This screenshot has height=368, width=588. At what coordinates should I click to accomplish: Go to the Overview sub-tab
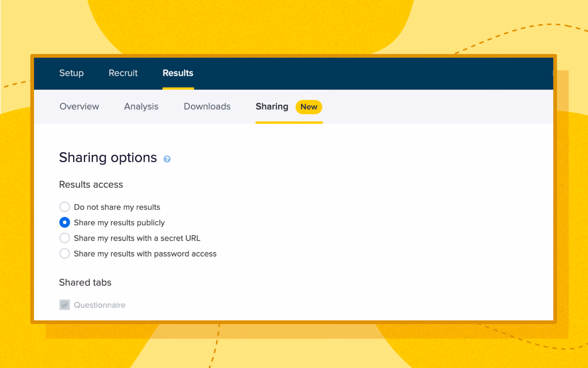79,106
